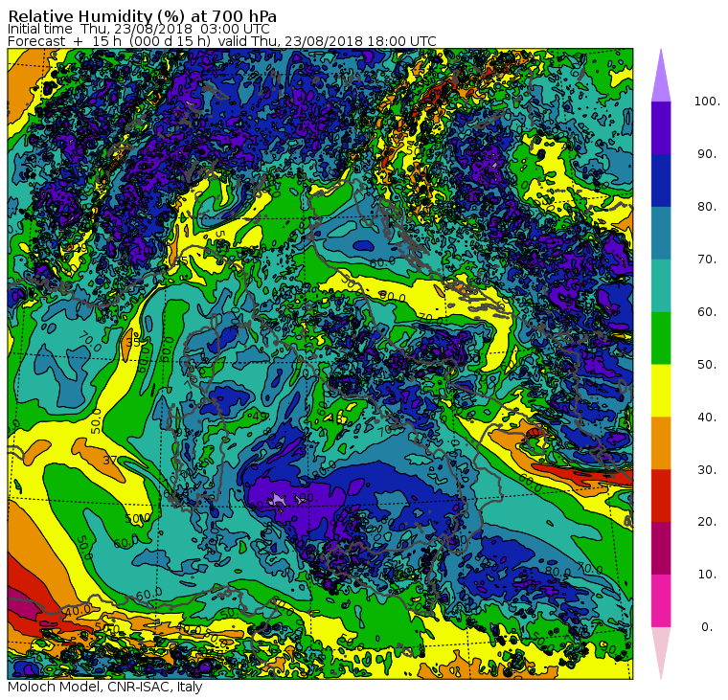Image resolution: width=728 pixels, height=700 pixels.
Task: Click the "20." legend scale label
Action: [707, 522]
